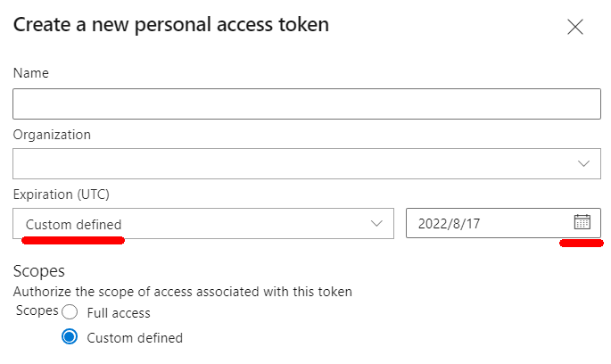This screenshot has height=364, width=611.
Task: Click the Name text input field
Action: click(x=306, y=104)
